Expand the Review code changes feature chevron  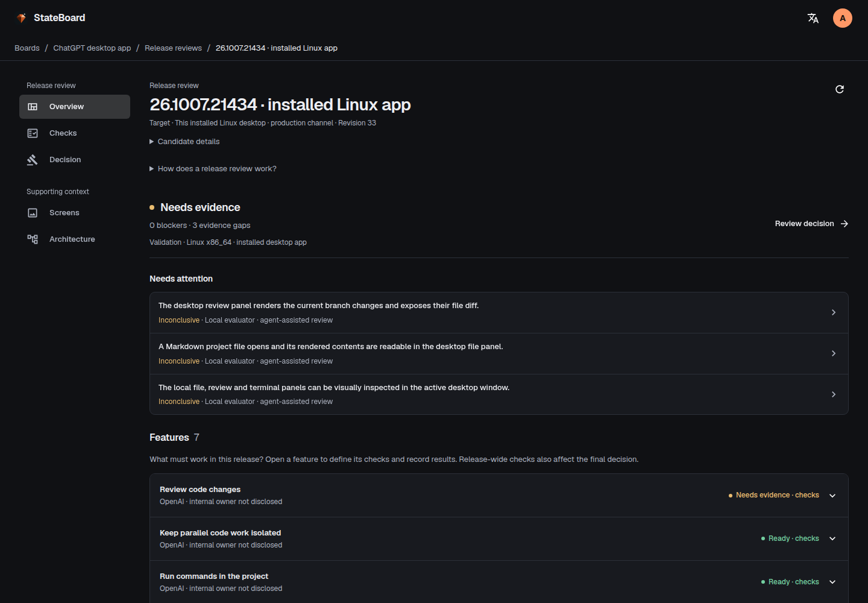pos(832,496)
